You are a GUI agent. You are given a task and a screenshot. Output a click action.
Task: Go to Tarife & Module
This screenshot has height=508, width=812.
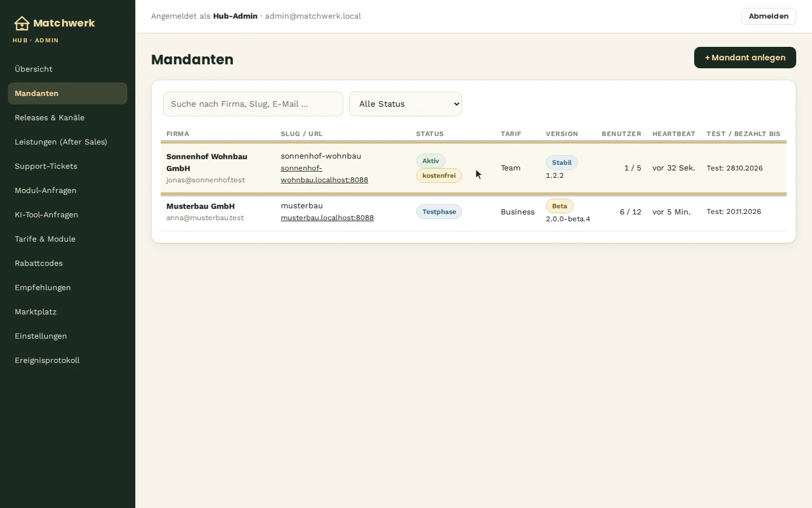click(x=68, y=239)
